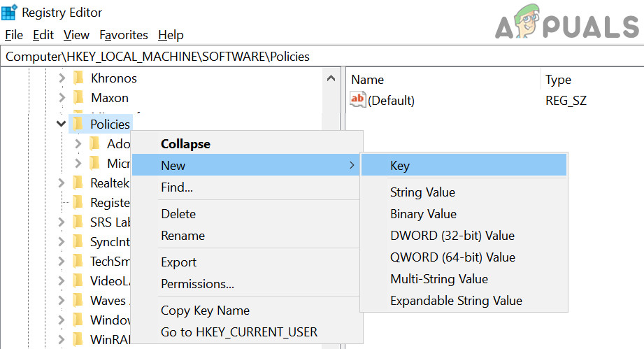The width and height of the screenshot is (644, 349).
Task: Collapse the Policies tree node arrow
Action: point(62,124)
